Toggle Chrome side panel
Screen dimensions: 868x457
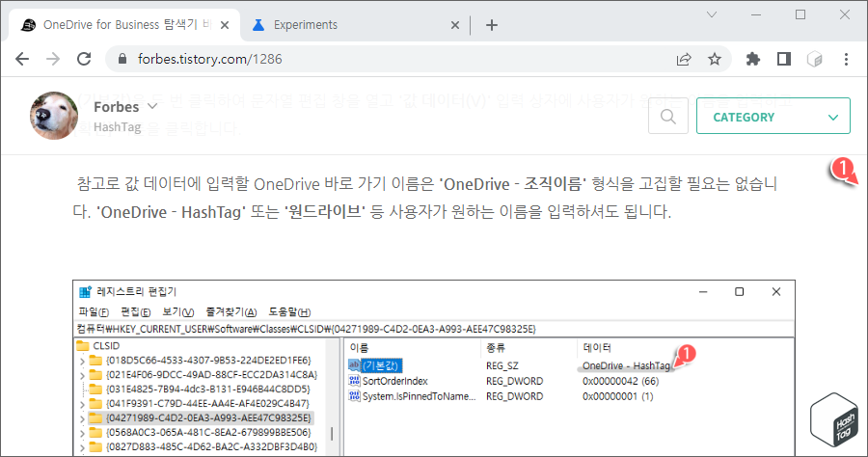[x=784, y=59]
